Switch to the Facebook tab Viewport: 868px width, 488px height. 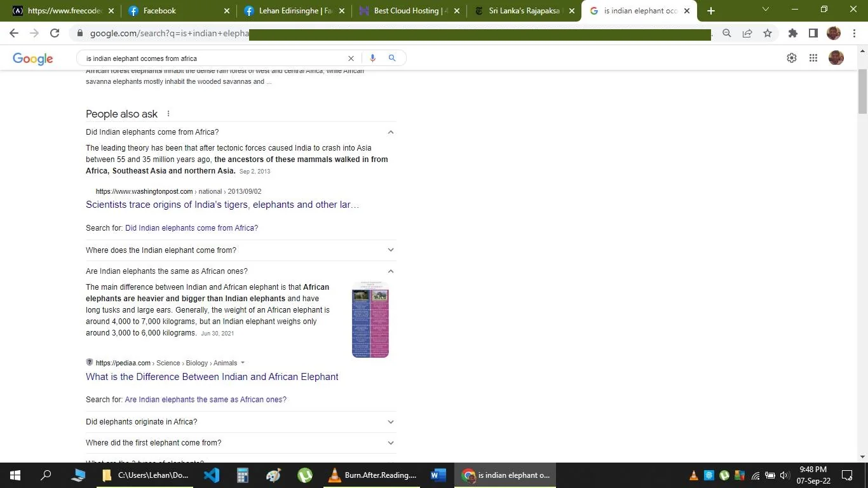tap(179, 11)
